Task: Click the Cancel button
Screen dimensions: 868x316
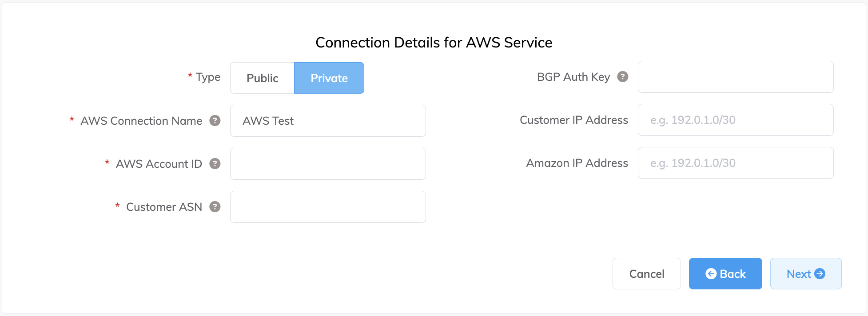Action: tap(646, 273)
